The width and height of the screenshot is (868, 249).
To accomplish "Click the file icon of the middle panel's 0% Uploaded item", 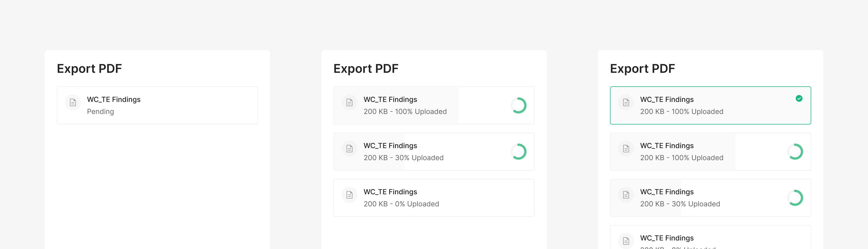I will (350, 195).
